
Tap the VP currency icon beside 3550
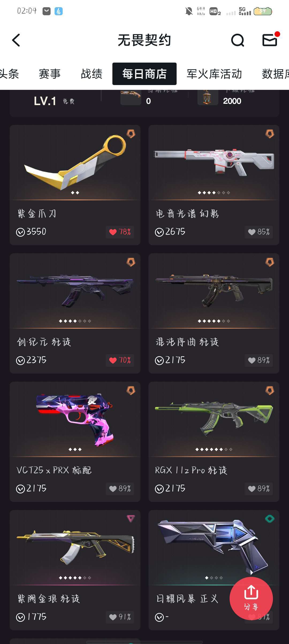click(x=21, y=232)
